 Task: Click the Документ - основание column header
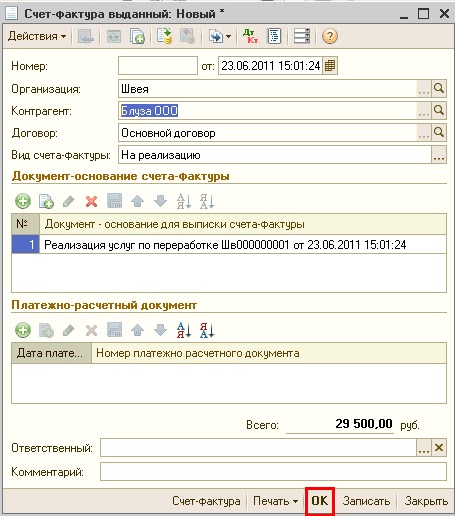coord(243,224)
